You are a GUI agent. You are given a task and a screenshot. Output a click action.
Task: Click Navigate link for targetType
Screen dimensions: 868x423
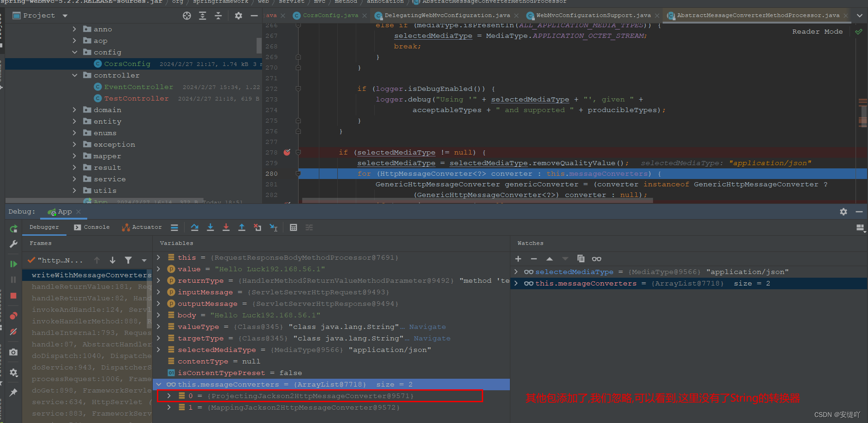point(432,338)
